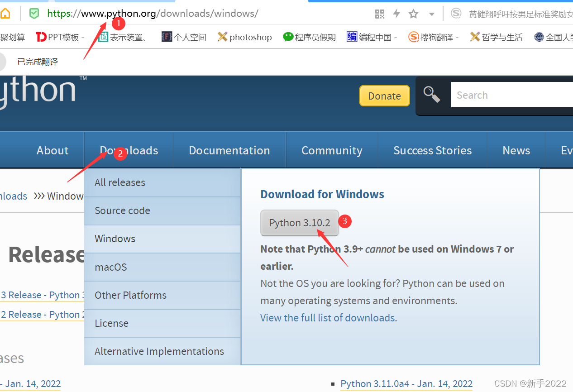Open the QR code icon in address bar
573x392 pixels.
(380, 14)
